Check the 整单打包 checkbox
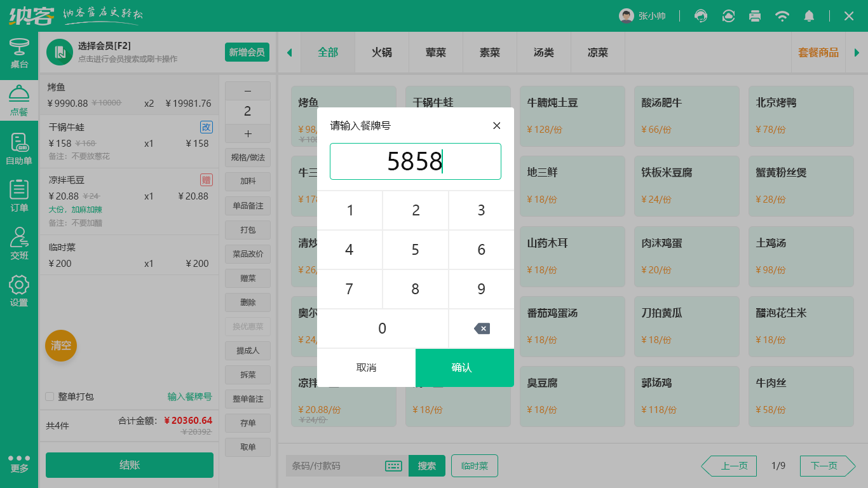 [x=48, y=397]
